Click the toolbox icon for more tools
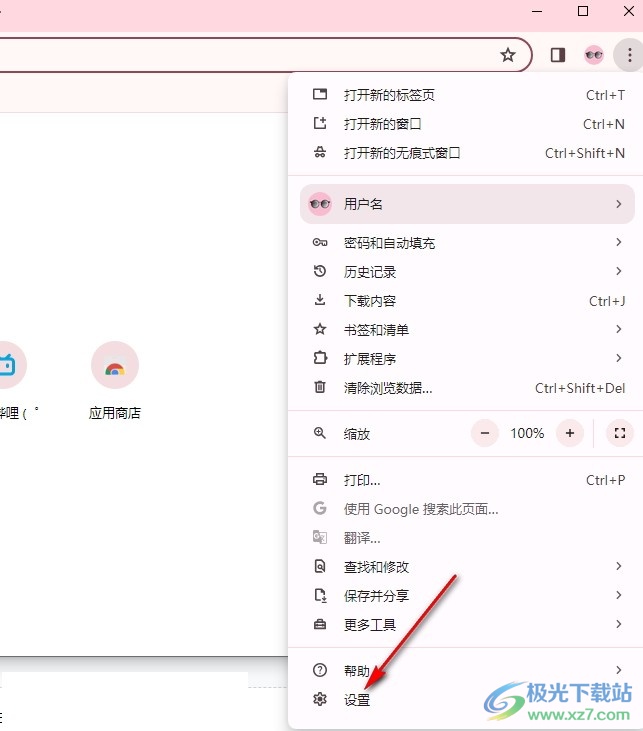The width and height of the screenshot is (643, 731). coord(320,624)
